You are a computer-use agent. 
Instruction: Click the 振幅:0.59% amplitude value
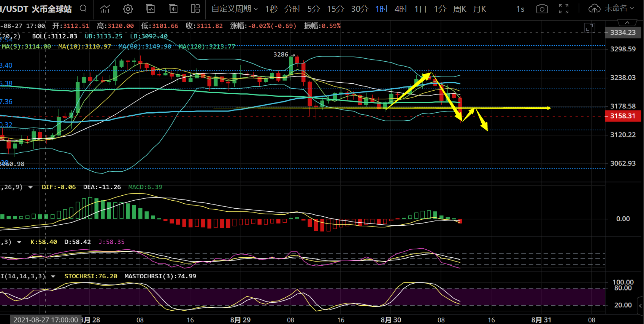[322, 26]
